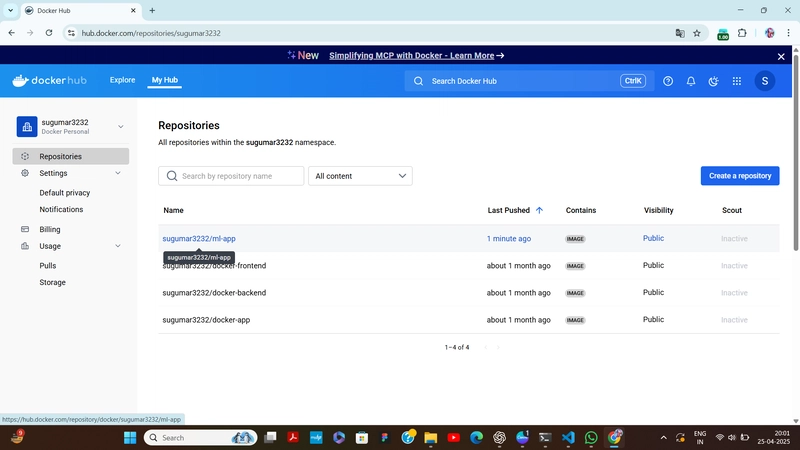Click the Last Pushed sort arrow
This screenshot has height=450, width=800.
pyautogui.click(x=539, y=210)
